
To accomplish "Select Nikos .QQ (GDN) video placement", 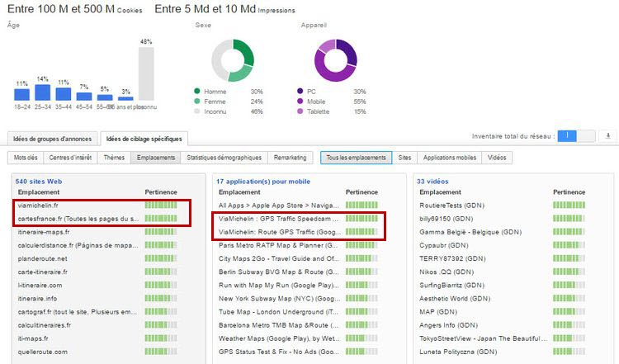I will [x=447, y=272].
